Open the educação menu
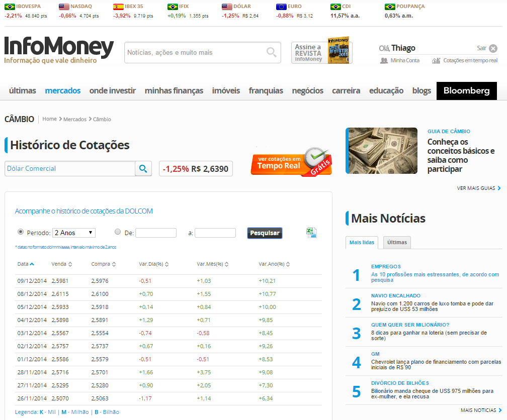 pos(386,91)
